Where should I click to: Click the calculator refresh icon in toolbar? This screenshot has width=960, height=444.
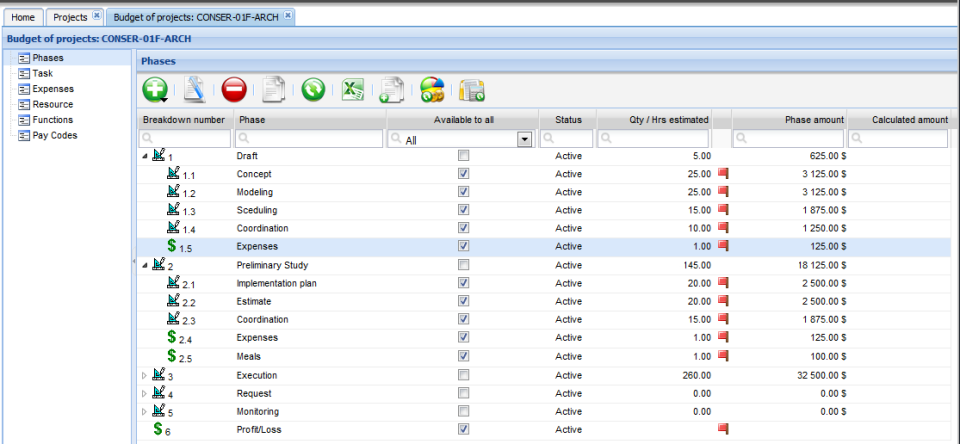click(x=471, y=90)
